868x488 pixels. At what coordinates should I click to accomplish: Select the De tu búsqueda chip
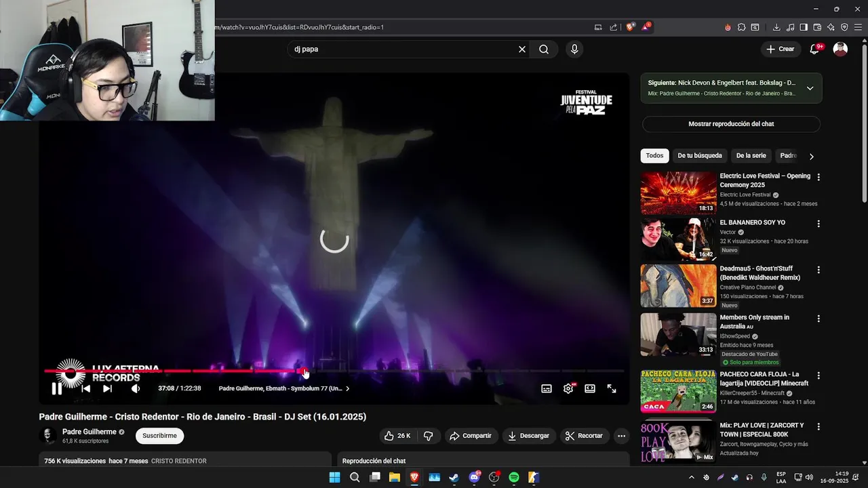700,155
